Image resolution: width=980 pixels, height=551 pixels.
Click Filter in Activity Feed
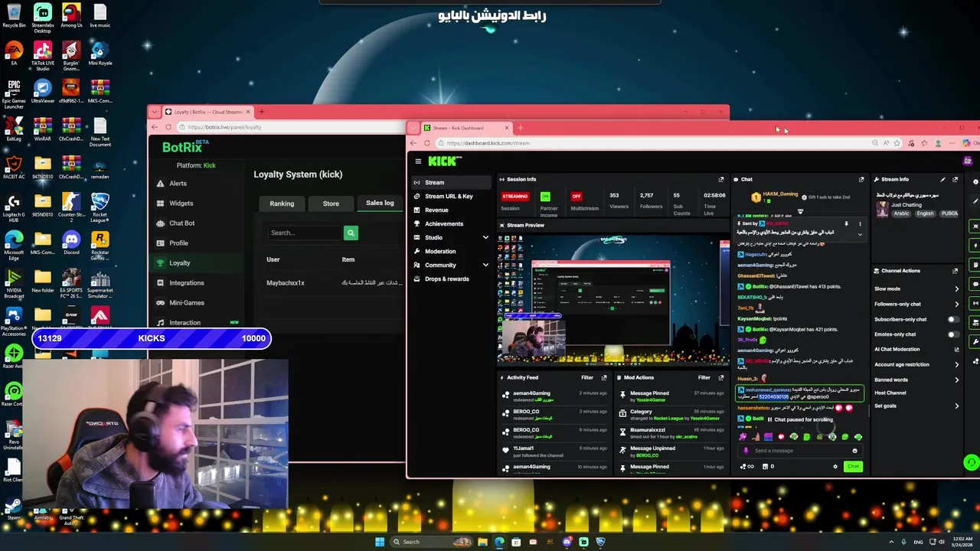click(587, 377)
